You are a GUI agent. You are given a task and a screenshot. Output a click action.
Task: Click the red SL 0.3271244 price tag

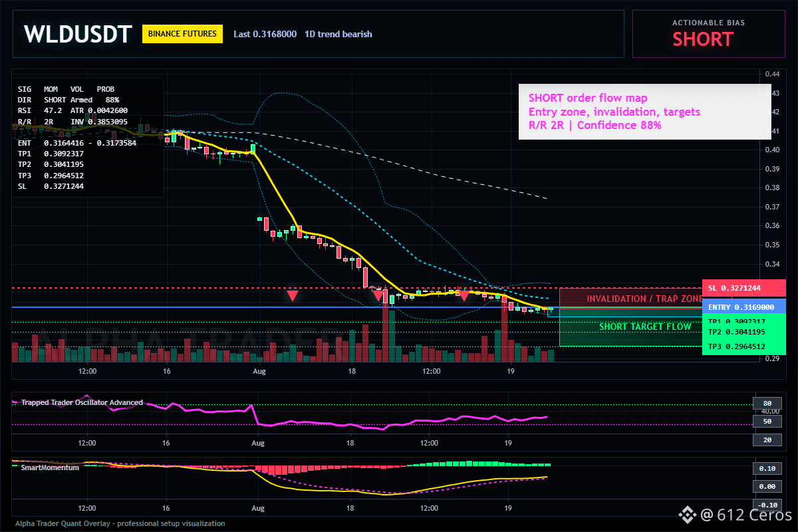click(744, 288)
